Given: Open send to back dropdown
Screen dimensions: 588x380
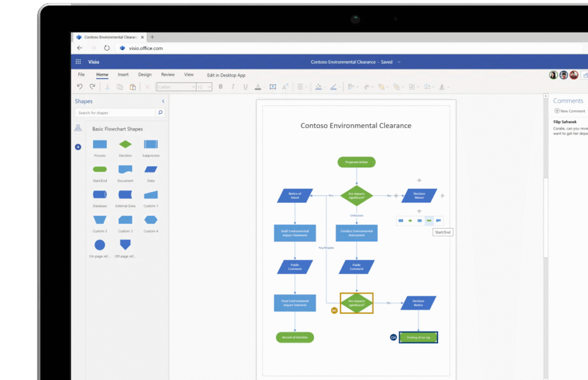Looking at the screenshot, I should point(399,87).
